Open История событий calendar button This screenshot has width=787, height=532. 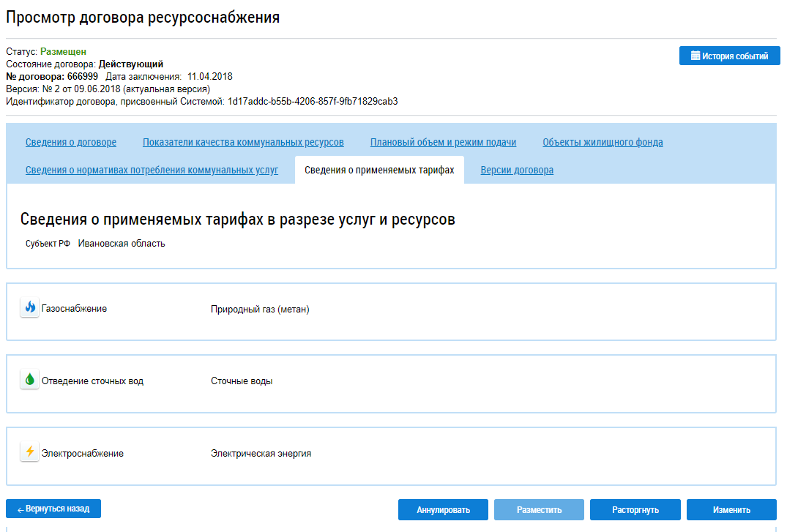click(729, 56)
